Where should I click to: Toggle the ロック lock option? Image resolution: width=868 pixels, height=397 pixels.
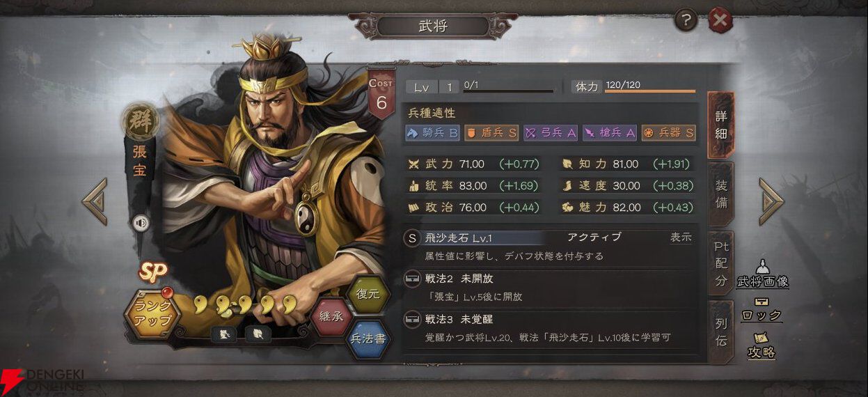[x=762, y=311]
